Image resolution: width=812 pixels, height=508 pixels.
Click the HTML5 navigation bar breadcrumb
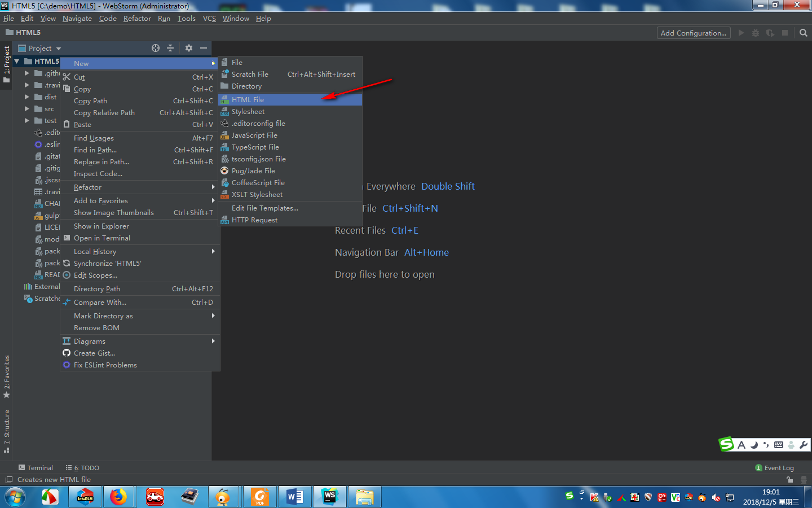pos(23,33)
